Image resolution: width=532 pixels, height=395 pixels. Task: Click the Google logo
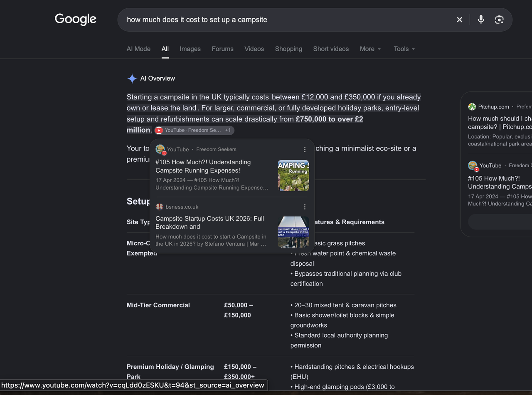click(x=76, y=19)
